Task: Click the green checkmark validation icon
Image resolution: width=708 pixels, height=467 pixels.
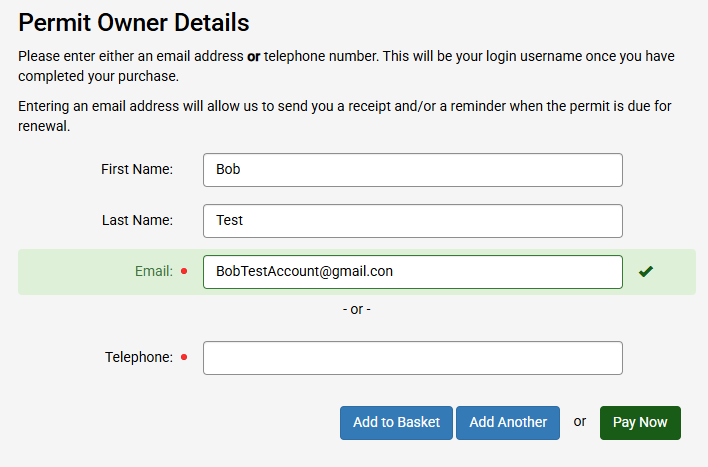Action: 646,271
